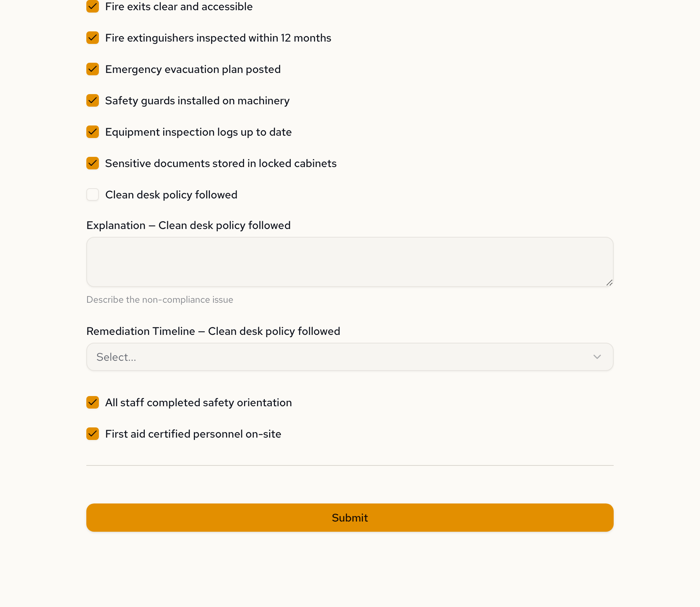Image resolution: width=700 pixels, height=607 pixels.
Task: Uncheck Safety guards installed on machinery
Action: 93,101
